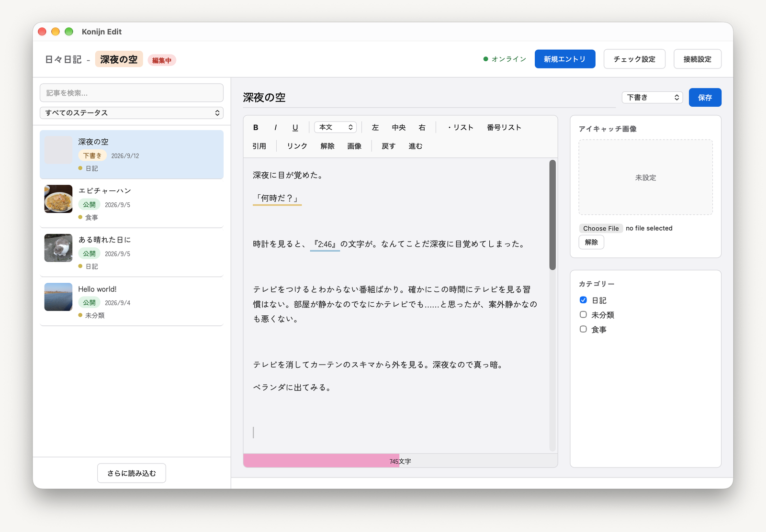This screenshot has height=532, width=766.
Task: Redo with 進む
Action: (x=416, y=146)
